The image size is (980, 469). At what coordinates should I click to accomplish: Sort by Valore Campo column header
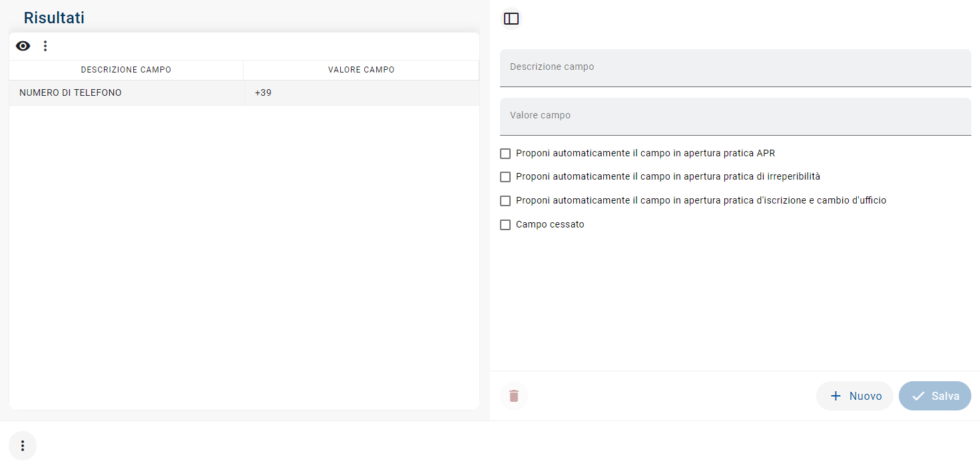pyautogui.click(x=361, y=70)
